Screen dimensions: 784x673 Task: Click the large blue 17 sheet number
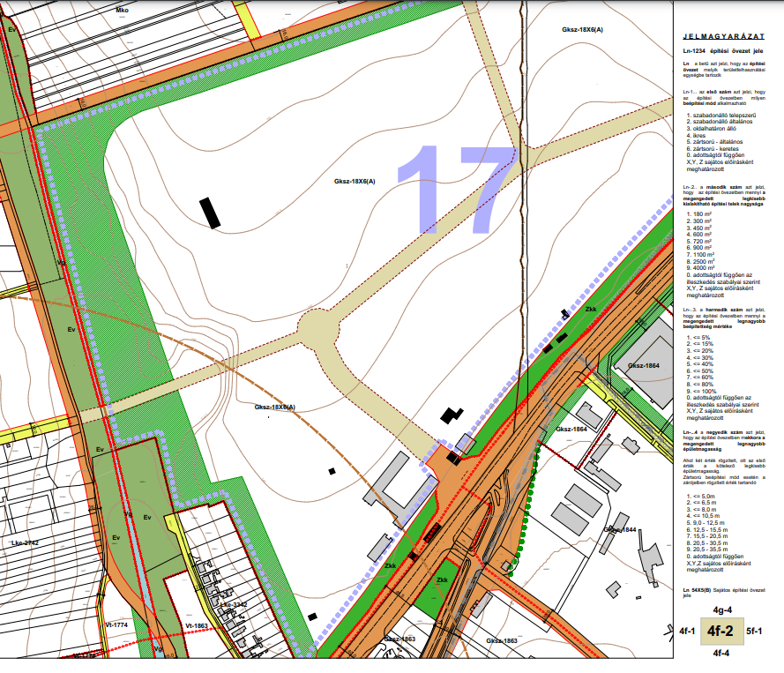coord(457,191)
